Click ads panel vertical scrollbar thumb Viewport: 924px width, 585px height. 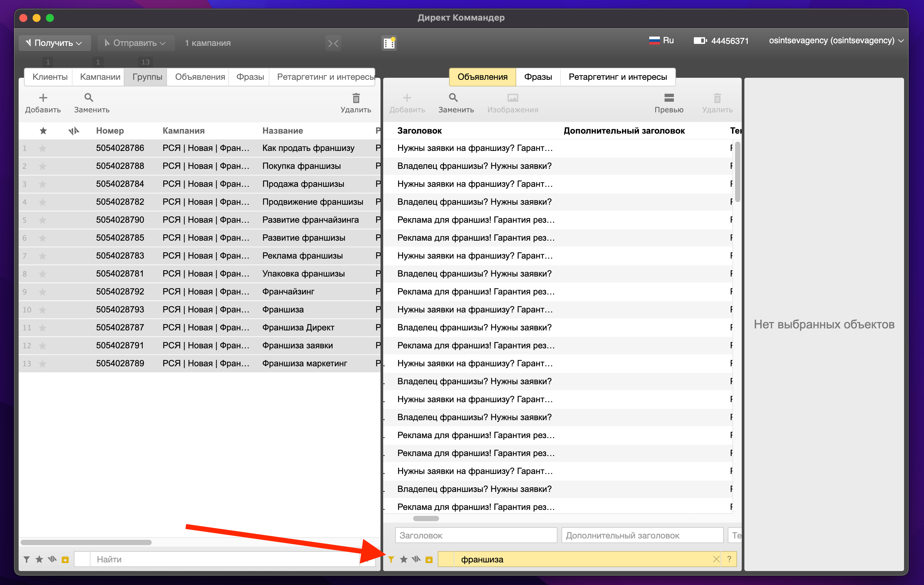click(737, 172)
